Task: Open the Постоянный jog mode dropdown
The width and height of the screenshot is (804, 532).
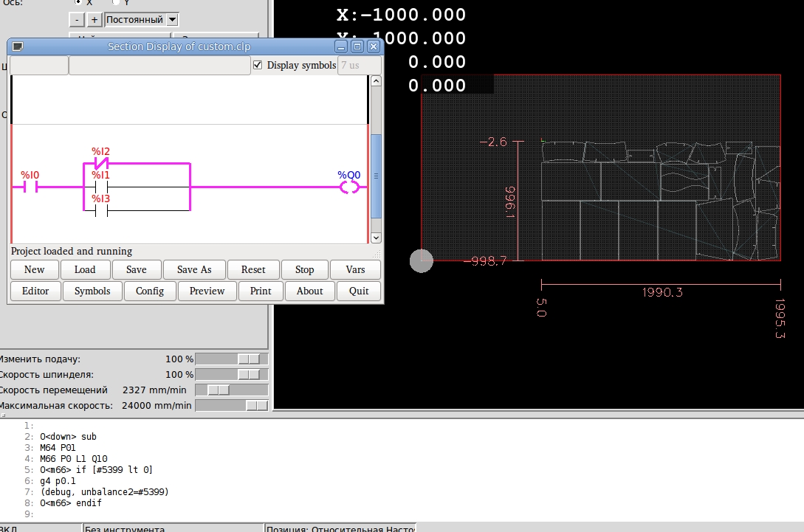Action: (142, 19)
